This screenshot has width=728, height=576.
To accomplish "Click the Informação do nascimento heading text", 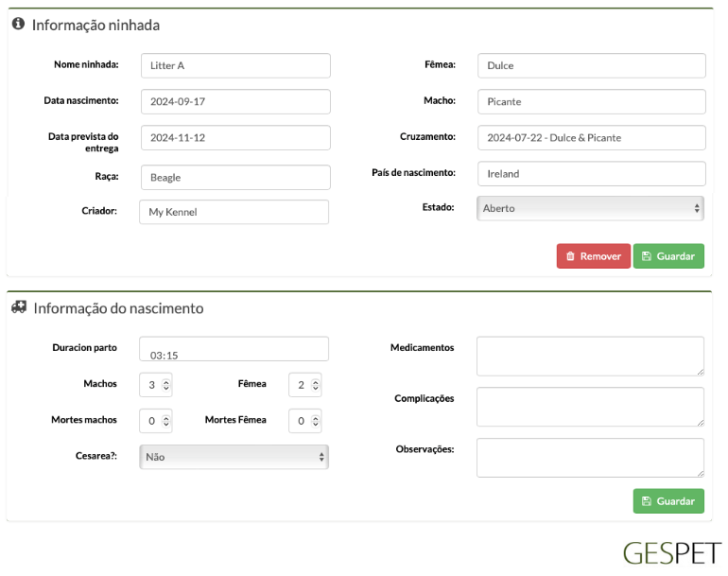I will [118, 308].
